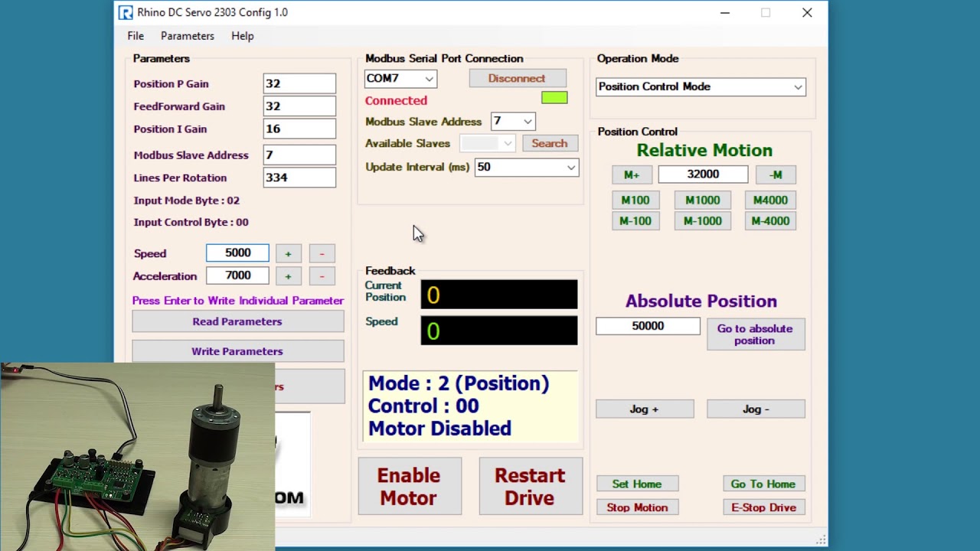This screenshot has width=980, height=551.
Task: Click the red 'Connected' status text
Action: (x=396, y=100)
